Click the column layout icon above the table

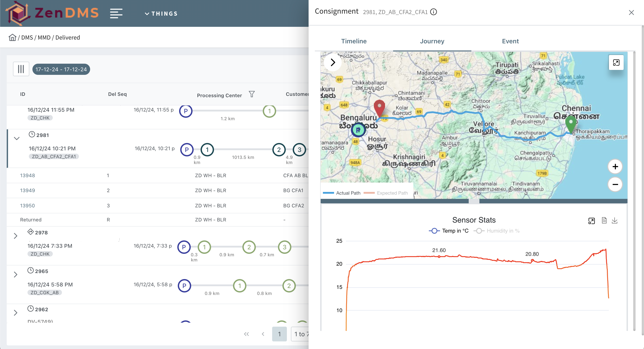coord(21,69)
